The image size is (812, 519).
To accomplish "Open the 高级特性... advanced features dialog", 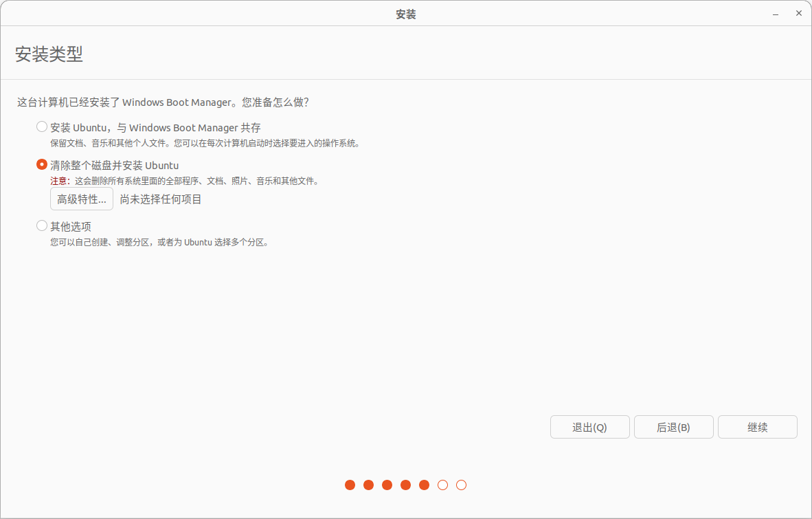I will click(82, 199).
